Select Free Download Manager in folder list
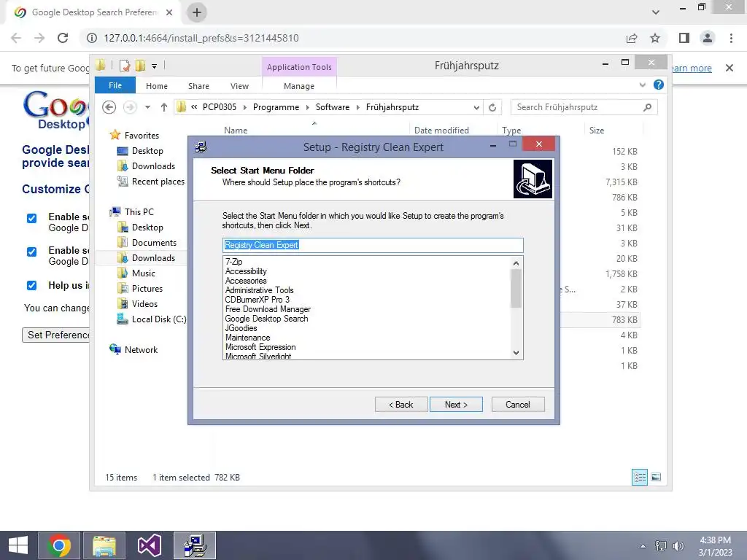747x560 pixels. click(268, 309)
